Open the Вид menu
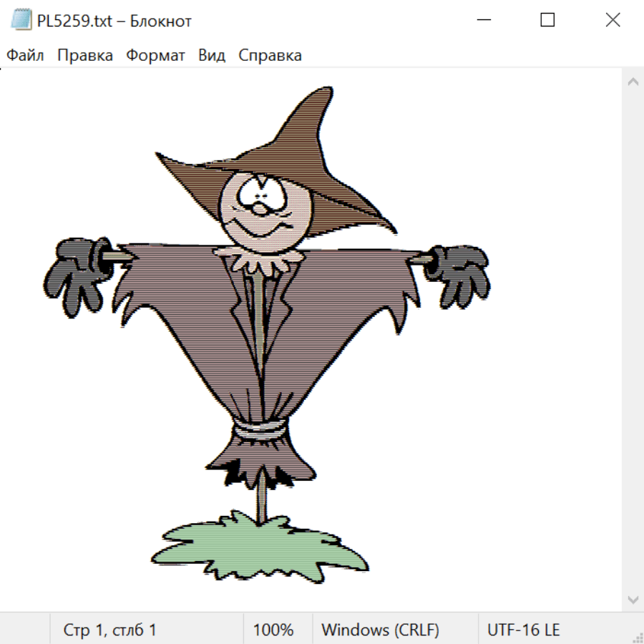 pos(212,56)
